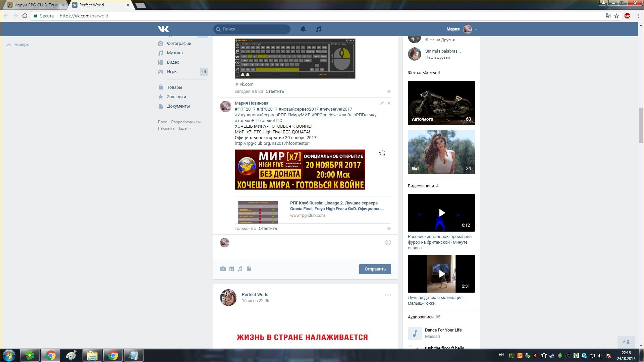Reply to the comment from сегодня в 8:20
The height and width of the screenshot is (362, 644).
click(x=275, y=92)
